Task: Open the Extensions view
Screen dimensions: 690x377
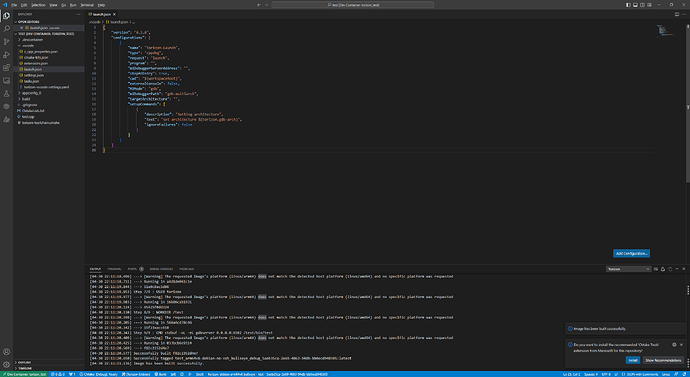Action: click(x=6, y=68)
